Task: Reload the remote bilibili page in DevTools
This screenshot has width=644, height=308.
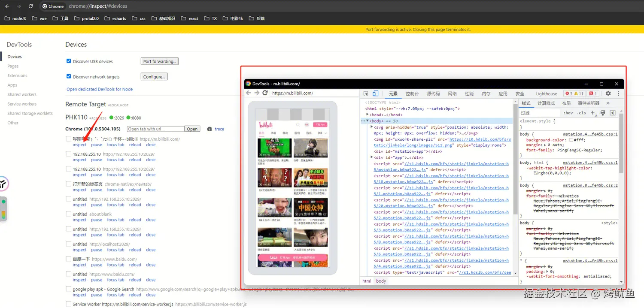Action: click(x=265, y=93)
